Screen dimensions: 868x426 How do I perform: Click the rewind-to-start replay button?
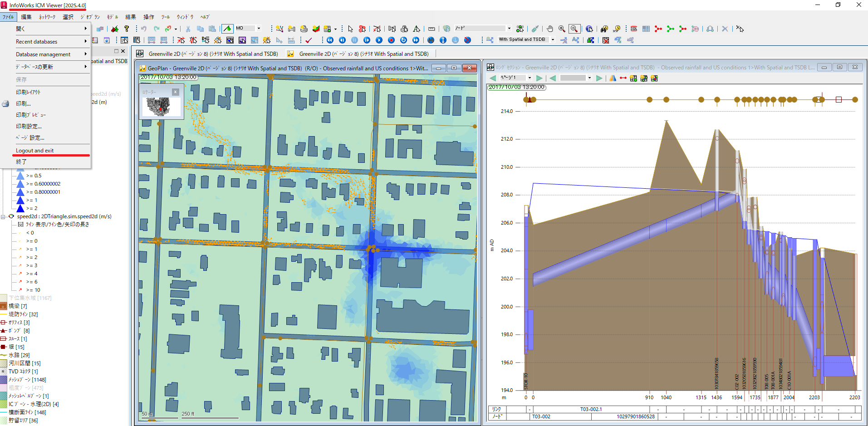pos(330,40)
